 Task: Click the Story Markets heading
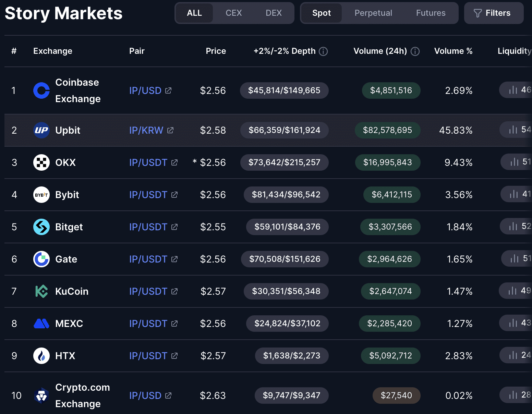tap(64, 13)
